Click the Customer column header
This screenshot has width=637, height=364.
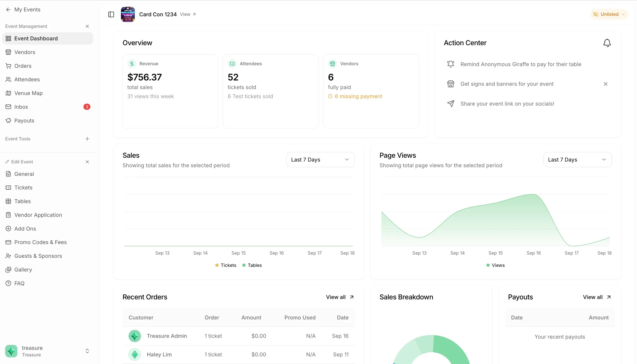pyautogui.click(x=141, y=318)
